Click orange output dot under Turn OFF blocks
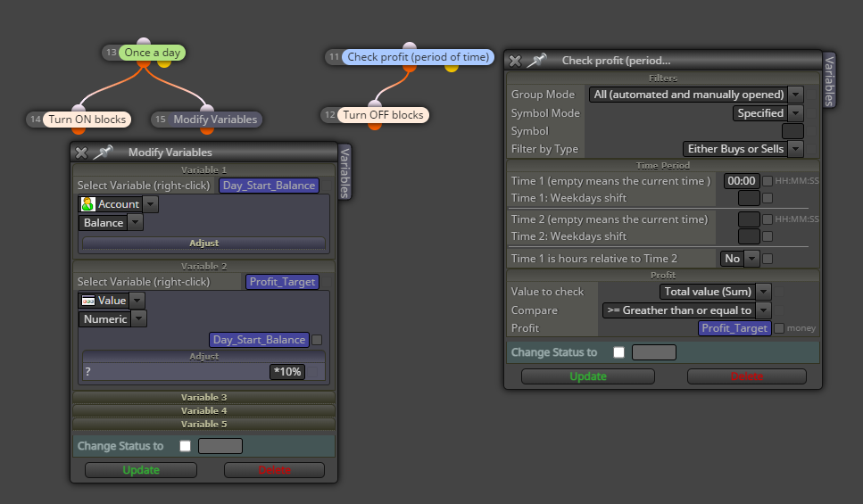Viewport: 863px width, 504px height. (375, 126)
